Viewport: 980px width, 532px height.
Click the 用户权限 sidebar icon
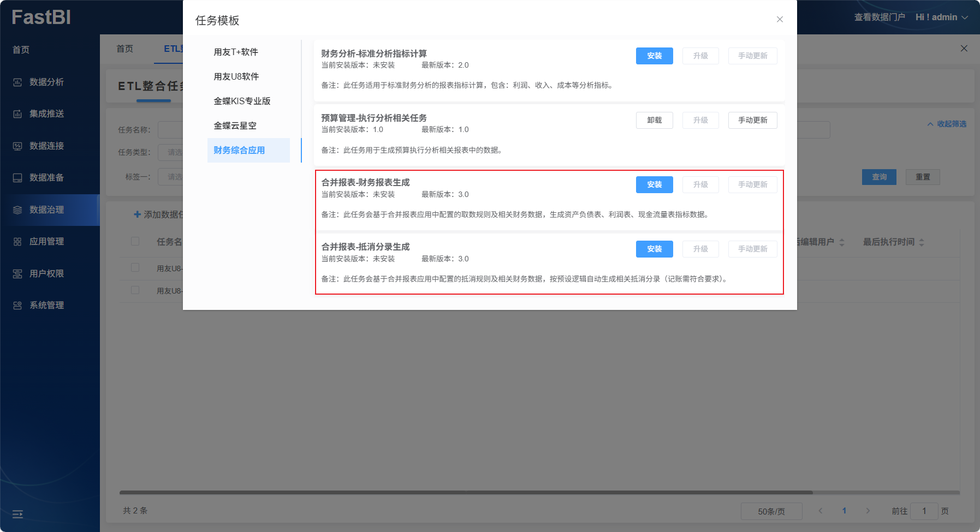point(17,274)
